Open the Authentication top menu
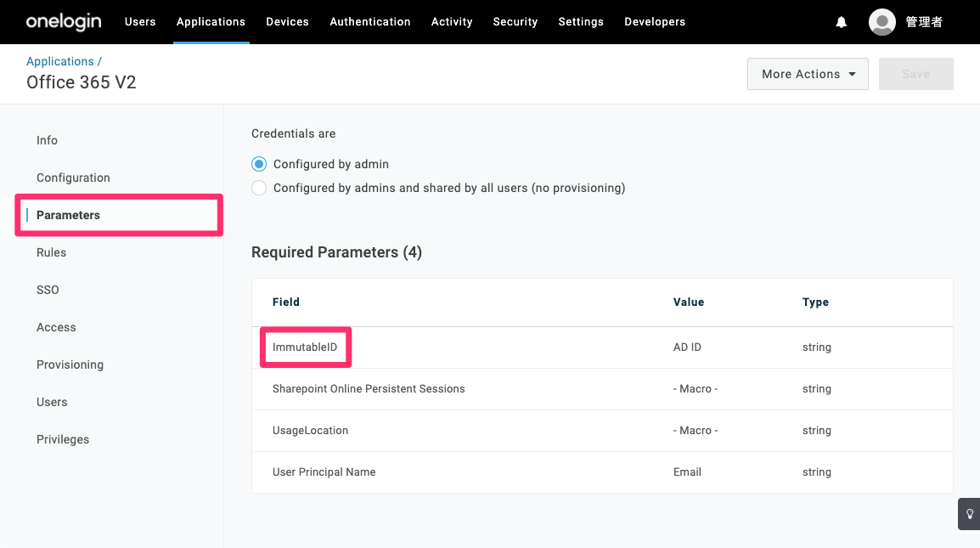 (370, 22)
